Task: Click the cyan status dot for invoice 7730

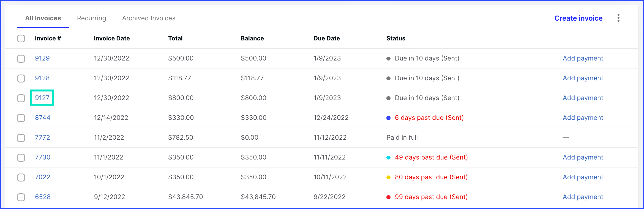Action: click(x=388, y=158)
